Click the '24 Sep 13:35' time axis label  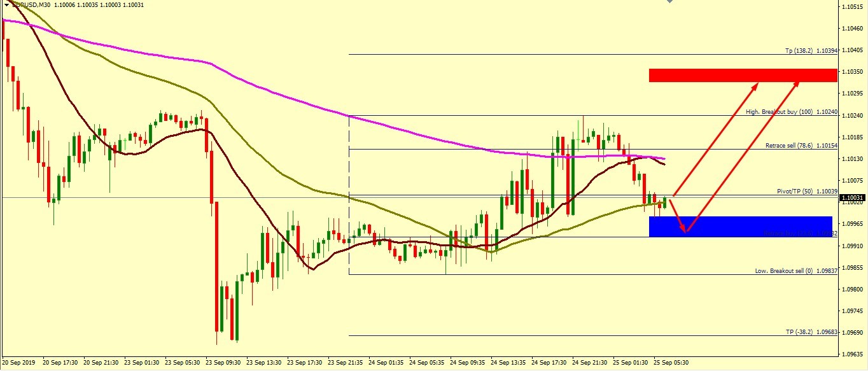click(509, 362)
